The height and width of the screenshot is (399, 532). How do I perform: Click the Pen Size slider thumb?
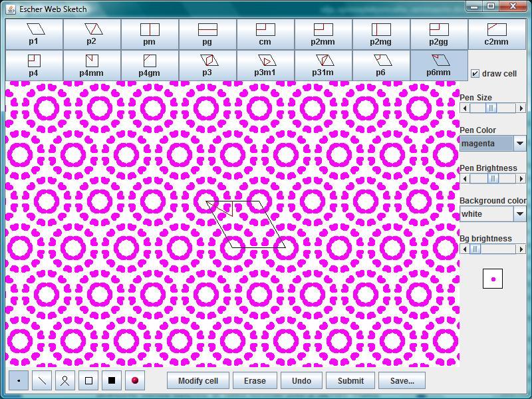[x=491, y=108]
